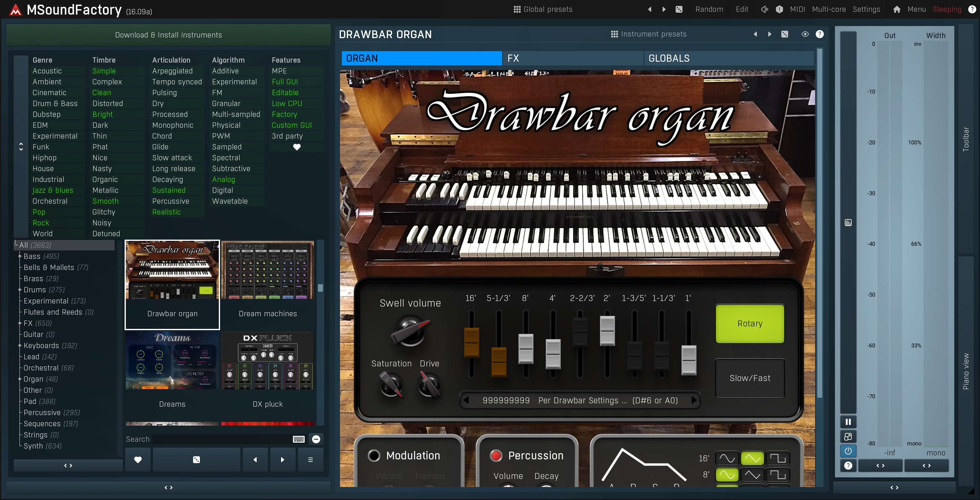Select triangle waveform for 8' drawbar
The height and width of the screenshot is (500, 980).
coord(752,475)
